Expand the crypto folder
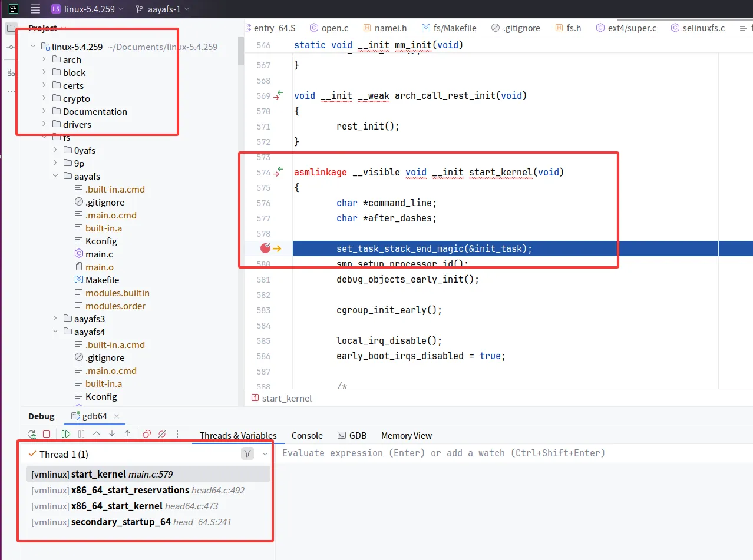 pos(44,98)
